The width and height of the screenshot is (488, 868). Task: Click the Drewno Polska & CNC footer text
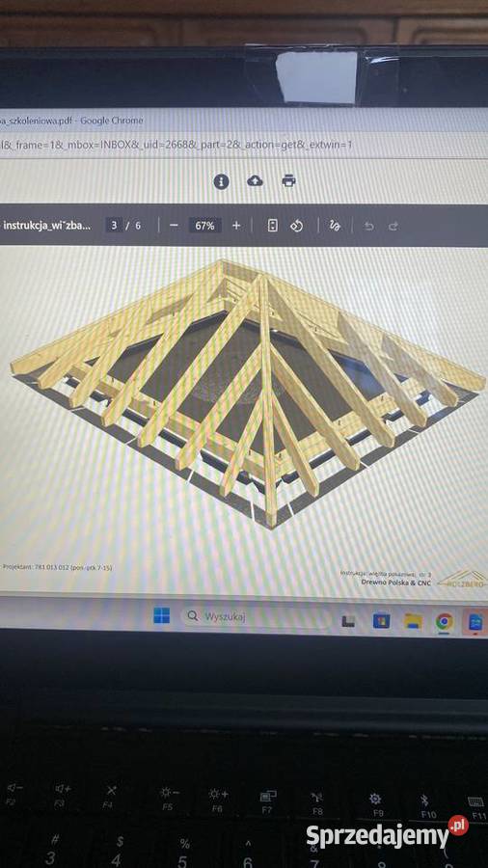(395, 583)
